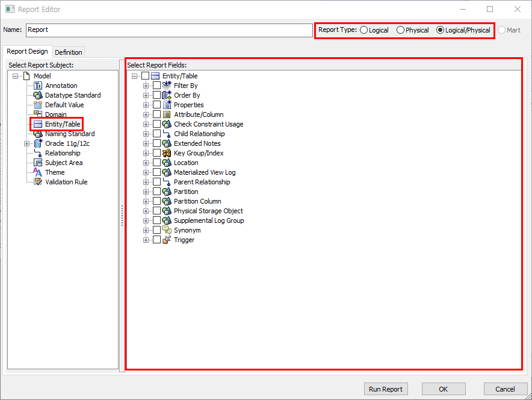Click the Model document icon

point(26,76)
